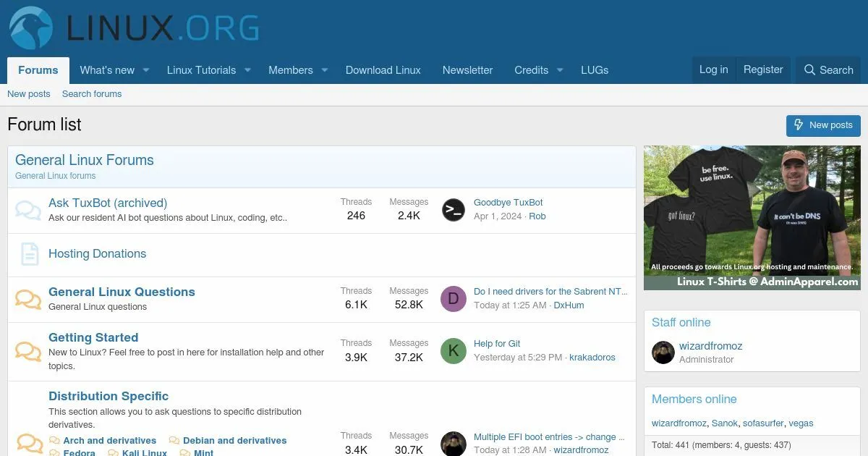Open the Linux Tutorials menu item
868x456 pixels.
[x=201, y=70]
